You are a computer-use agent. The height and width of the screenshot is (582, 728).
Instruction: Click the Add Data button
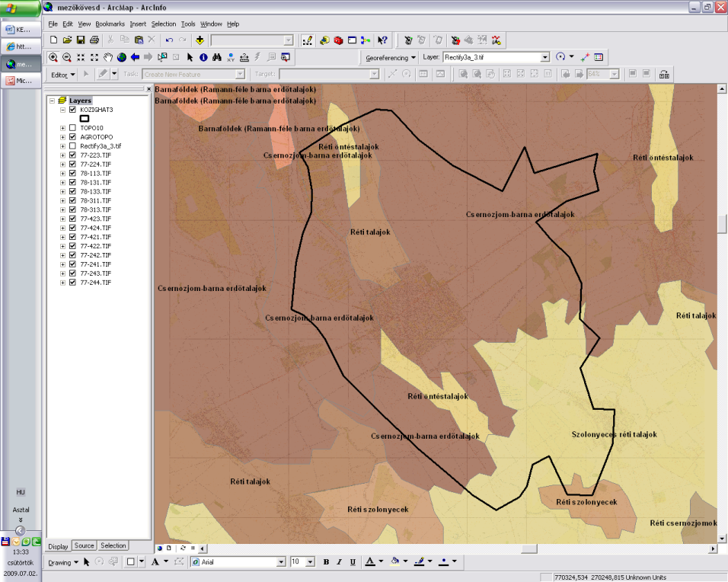pyautogui.click(x=200, y=40)
